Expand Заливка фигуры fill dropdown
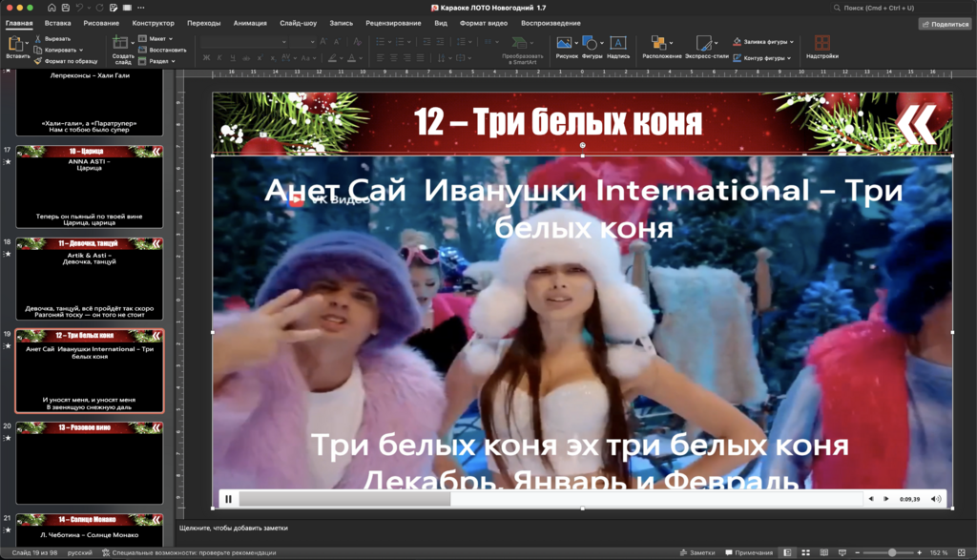The height and width of the screenshot is (560, 977). [792, 42]
